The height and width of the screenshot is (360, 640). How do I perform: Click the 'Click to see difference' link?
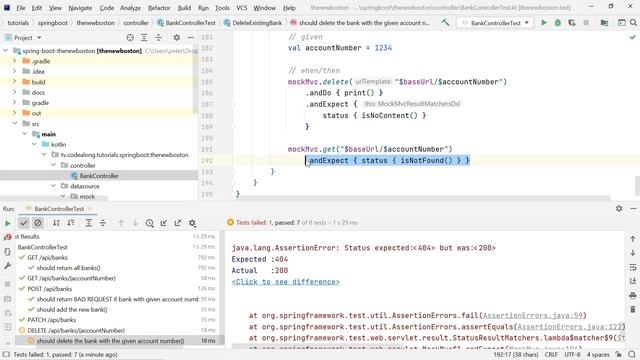(x=285, y=282)
